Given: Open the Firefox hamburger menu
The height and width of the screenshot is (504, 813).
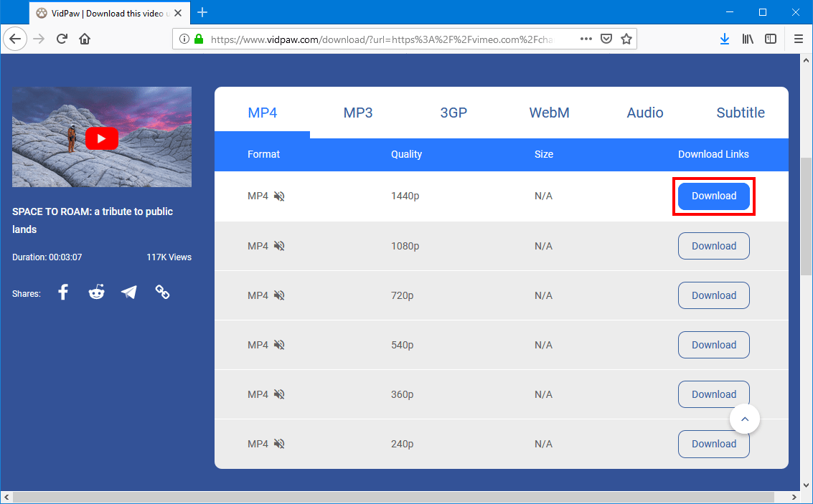Looking at the screenshot, I should [799, 39].
